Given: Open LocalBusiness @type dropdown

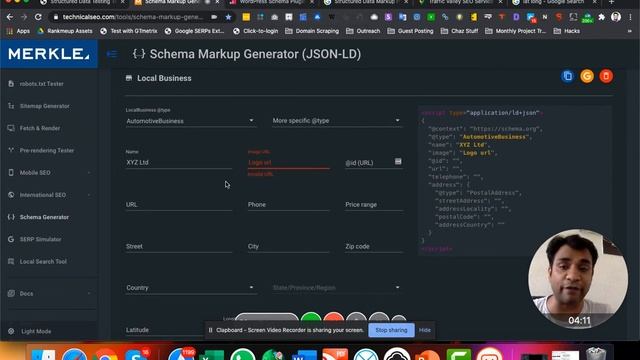Looking at the screenshot, I should [x=190, y=121].
